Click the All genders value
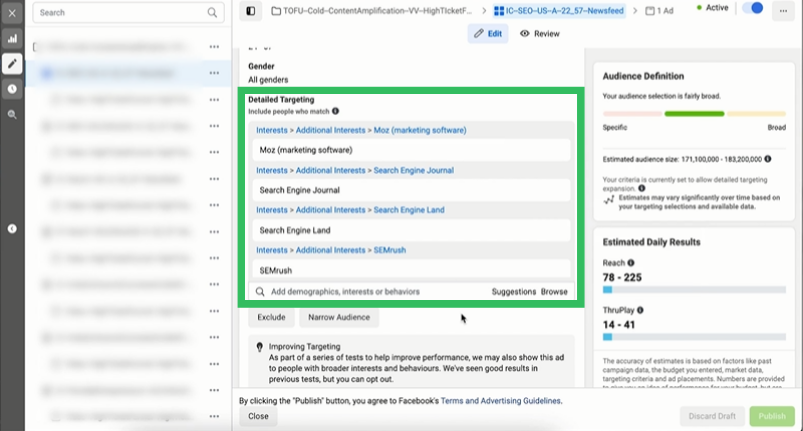Viewport: 803px width, 431px height. point(268,80)
